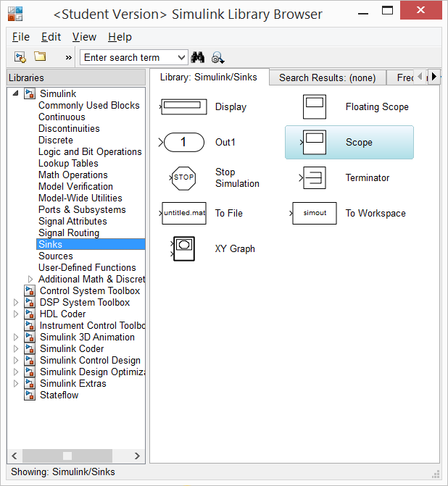The image size is (448, 486).
Task: Open the Edit menu
Action: pyautogui.click(x=51, y=37)
